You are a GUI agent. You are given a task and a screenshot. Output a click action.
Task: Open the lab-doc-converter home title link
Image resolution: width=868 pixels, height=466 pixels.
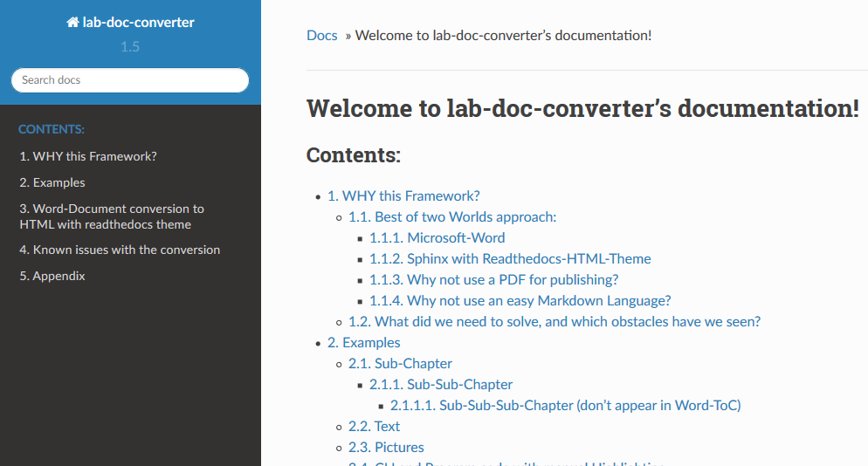(131, 22)
